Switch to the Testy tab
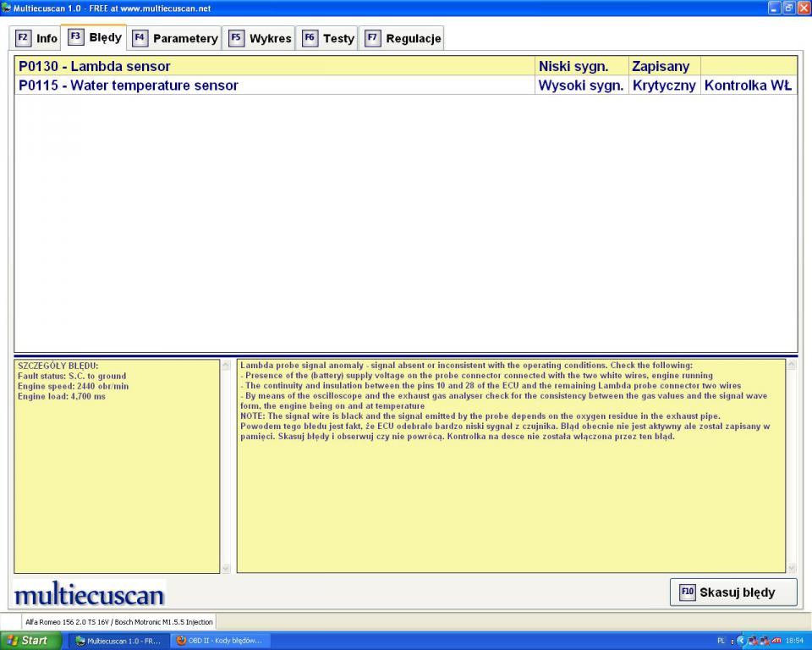This screenshot has width=812, height=650. click(x=326, y=38)
